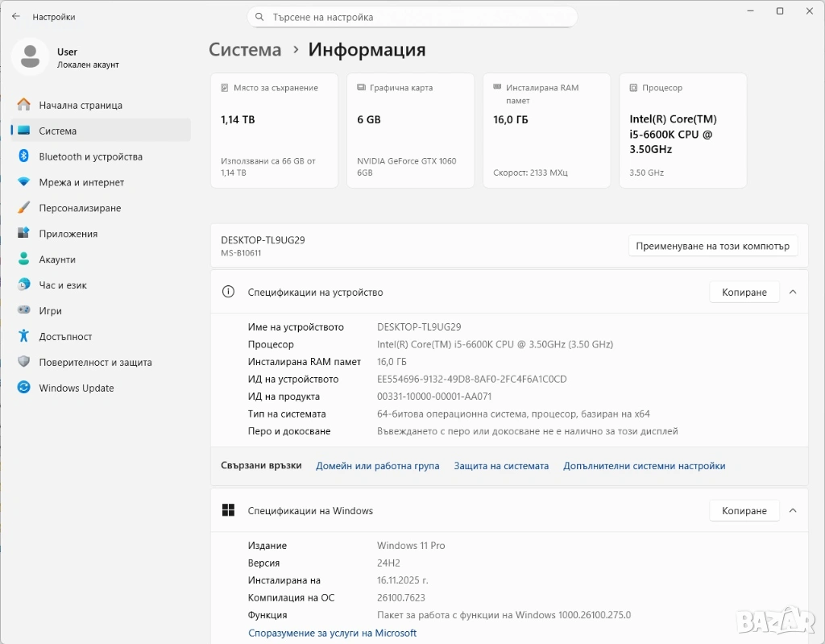The height and width of the screenshot is (644, 825).
Task: Click the back arrow in the title bar
Action: click(x=16, y=16)
